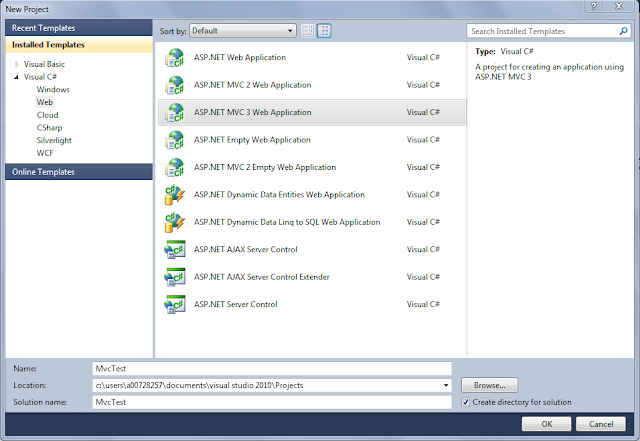Click the search magnifier icon
Image resolution: width=640 pixels, height=441 pixels.
[x=623, y=31]
